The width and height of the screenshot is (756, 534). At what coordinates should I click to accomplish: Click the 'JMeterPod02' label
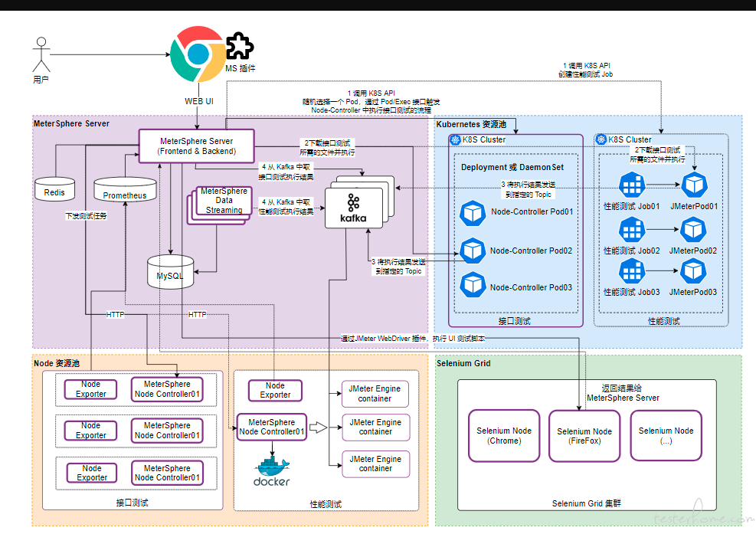tap(693, 251)
